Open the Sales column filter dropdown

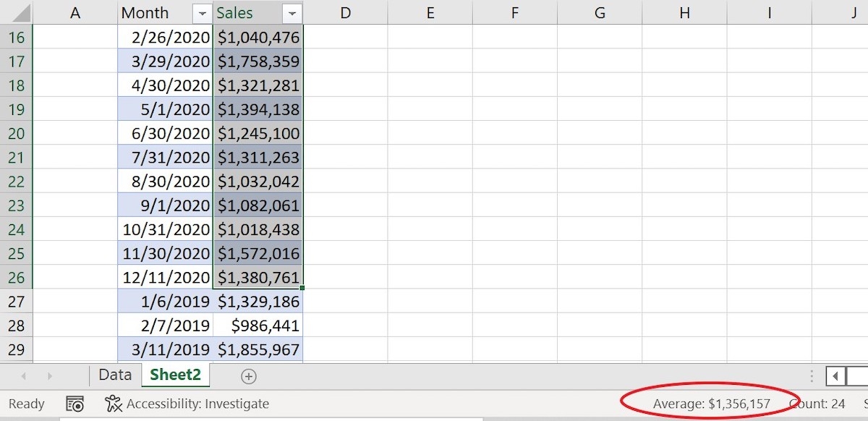tap(292, 13)
